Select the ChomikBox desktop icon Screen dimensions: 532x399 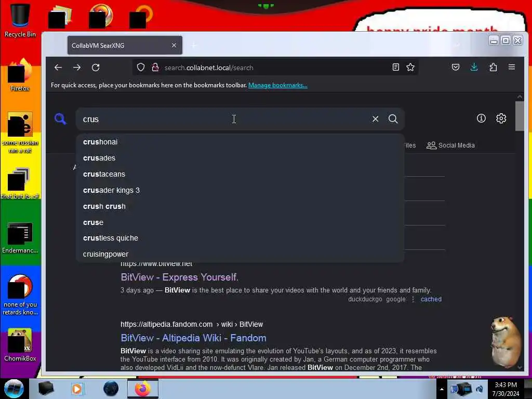point(20,345)
